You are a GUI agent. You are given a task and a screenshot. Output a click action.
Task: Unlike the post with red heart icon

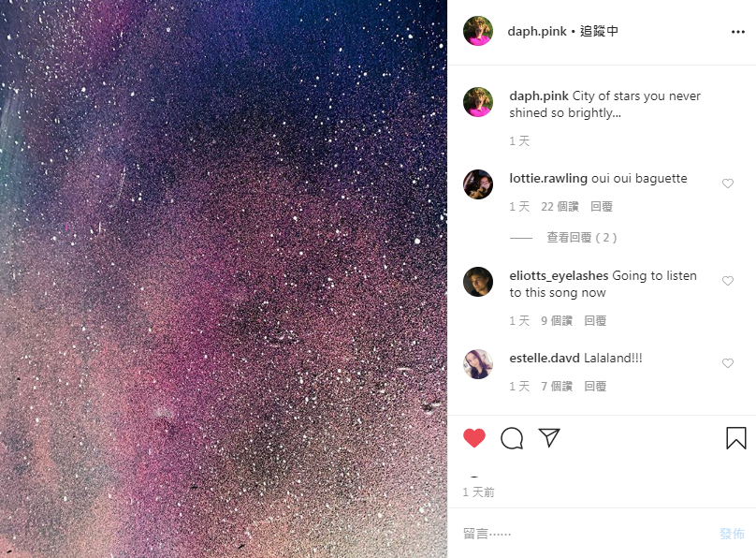[474, 438]
